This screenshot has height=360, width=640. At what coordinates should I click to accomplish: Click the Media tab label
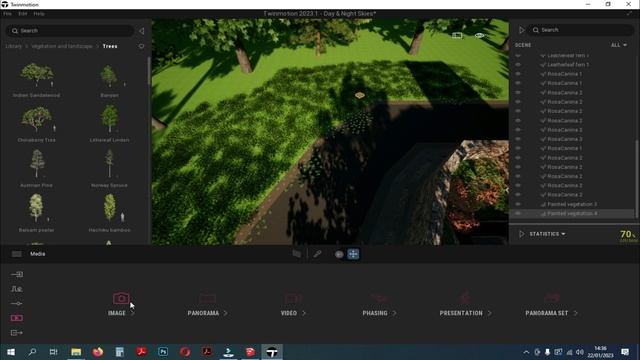click(x=38, y=254)
